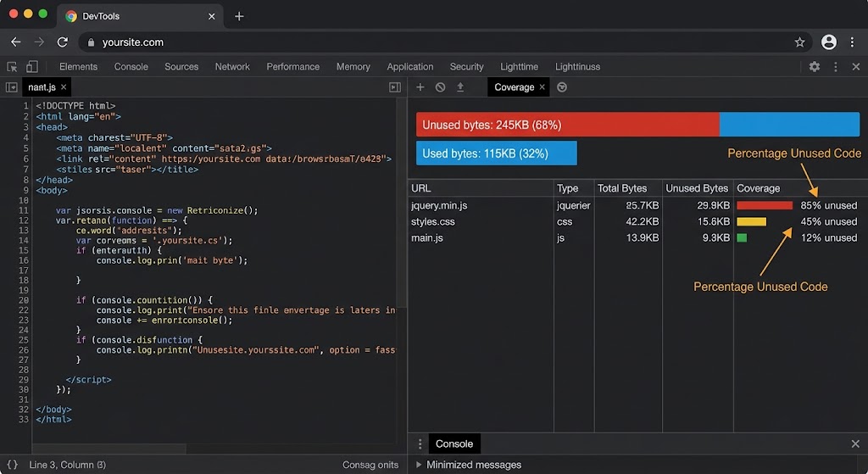Click the 15.6KB unused bytes cell
868x474 pixels.
click(x=714, y=221)
